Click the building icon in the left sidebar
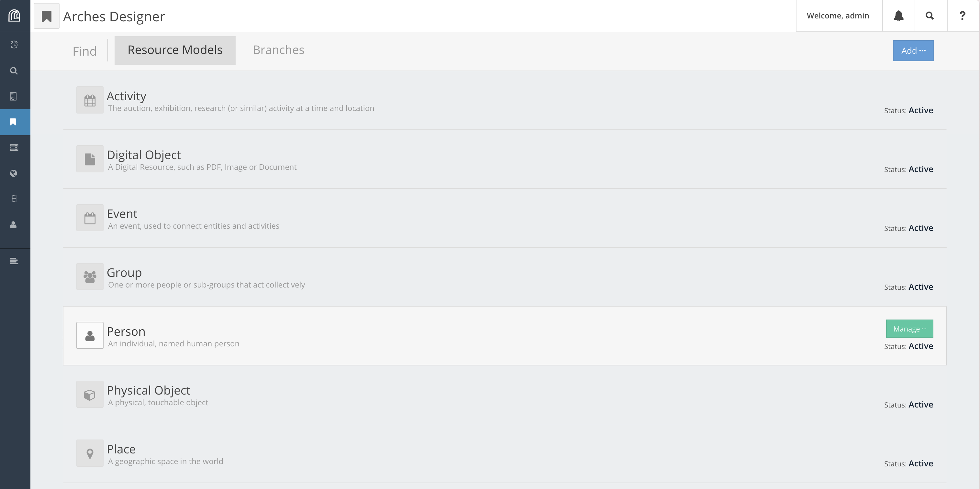This screenshot has height=489, width=980. (14, 96)
